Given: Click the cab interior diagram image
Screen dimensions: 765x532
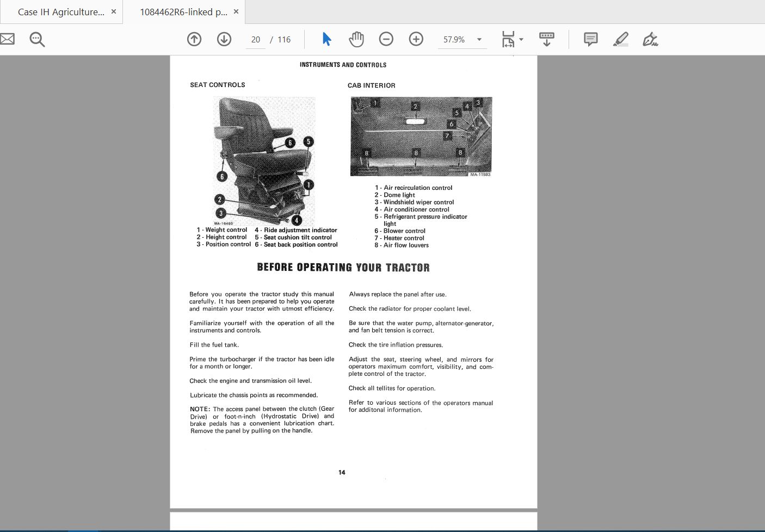Looking at the screenshot, I should tap(421, 136).
